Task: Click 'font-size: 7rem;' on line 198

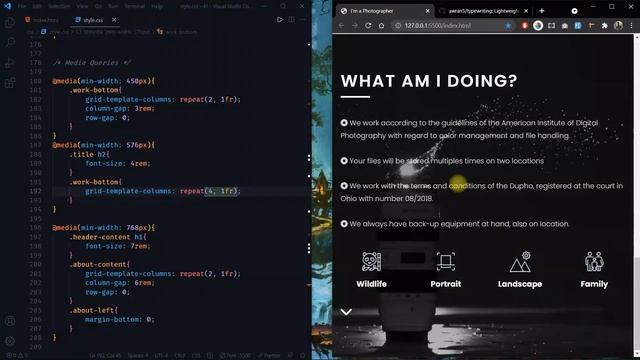Action: coord(118,246)
